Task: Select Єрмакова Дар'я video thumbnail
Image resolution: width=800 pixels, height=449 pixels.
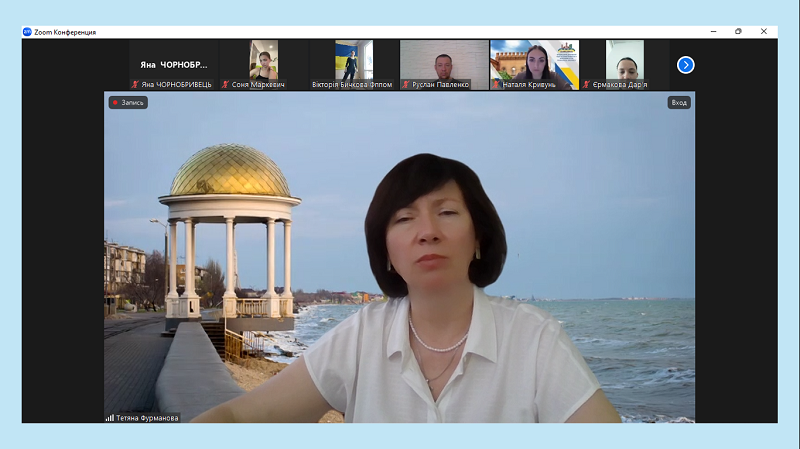Action: [624, 60]
